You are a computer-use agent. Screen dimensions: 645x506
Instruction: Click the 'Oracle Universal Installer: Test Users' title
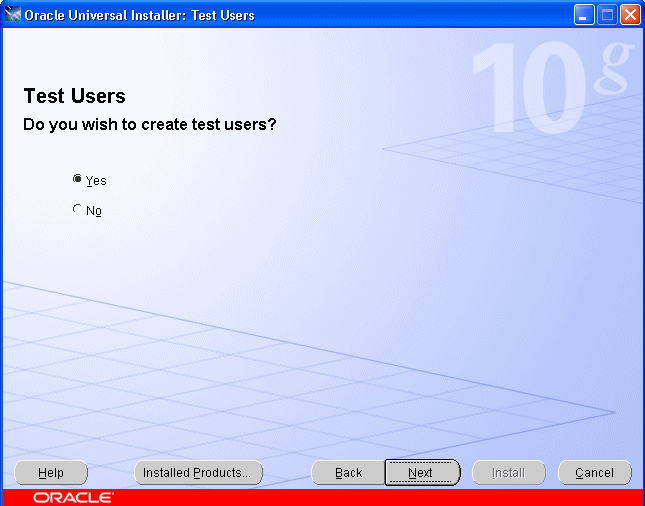[x=139, y=15]
